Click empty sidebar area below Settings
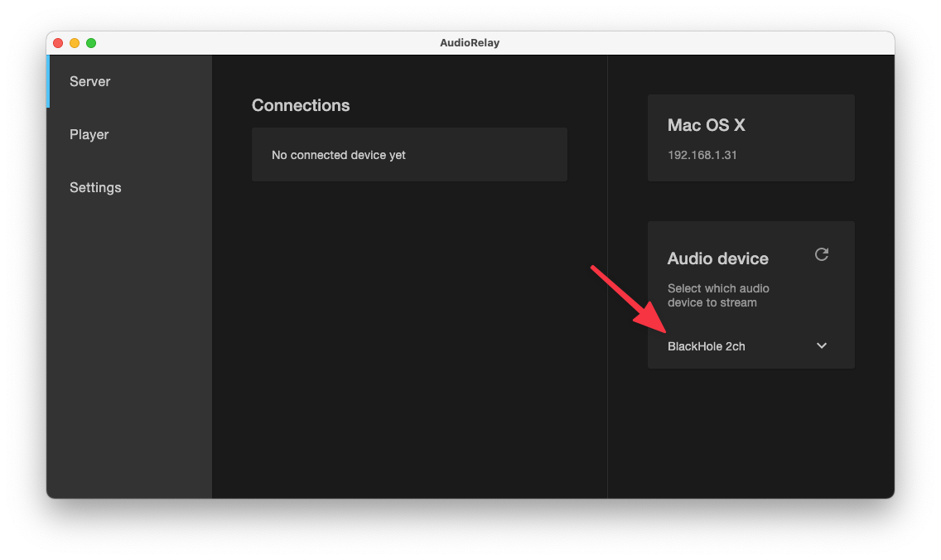 [129, 348]
